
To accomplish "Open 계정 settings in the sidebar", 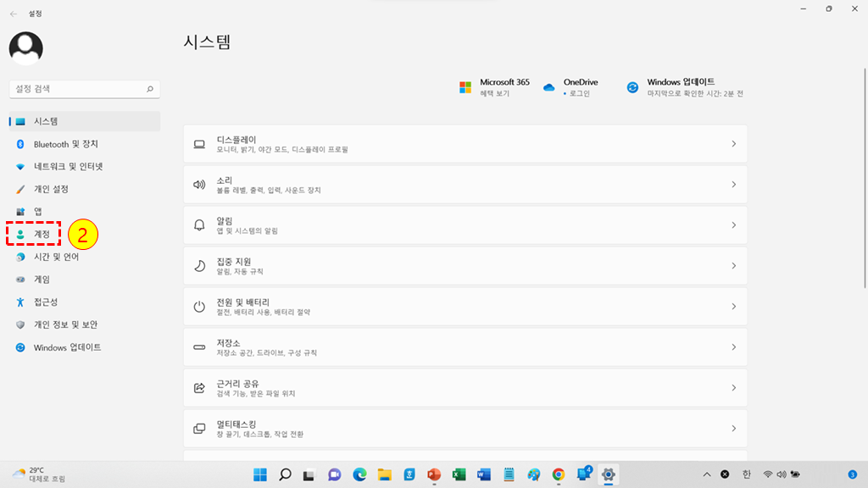I will 85,234.
